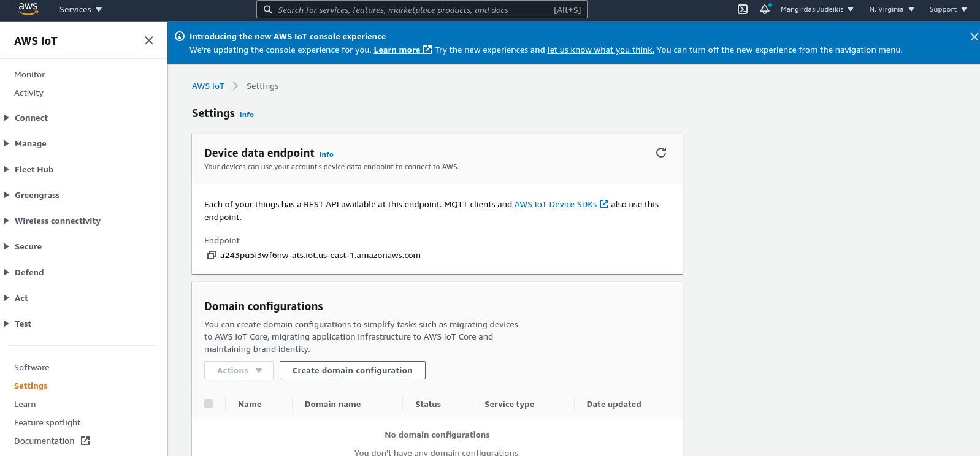
Task: Open the notifications bell icon
Action: (x=765, y=9)
